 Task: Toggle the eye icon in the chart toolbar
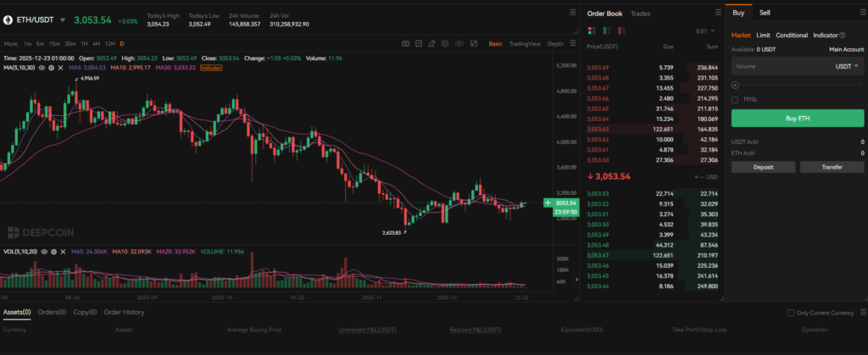coord(459,44)
